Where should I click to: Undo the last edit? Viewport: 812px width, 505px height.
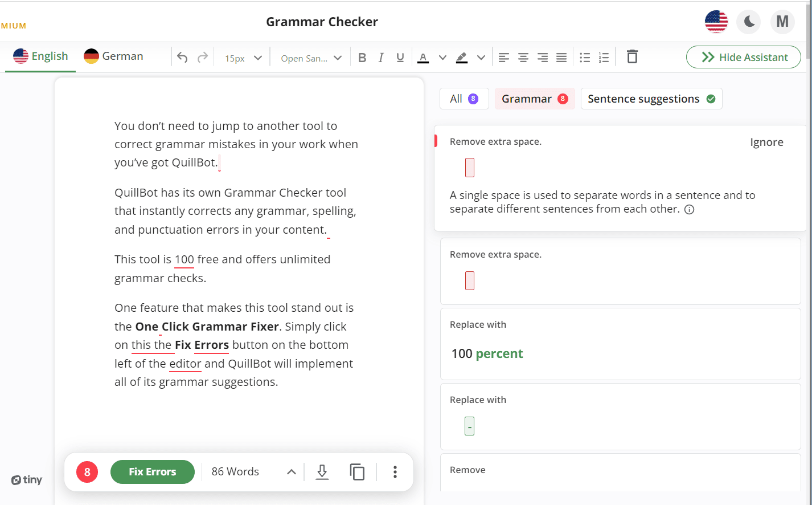[x=182, y=58]
